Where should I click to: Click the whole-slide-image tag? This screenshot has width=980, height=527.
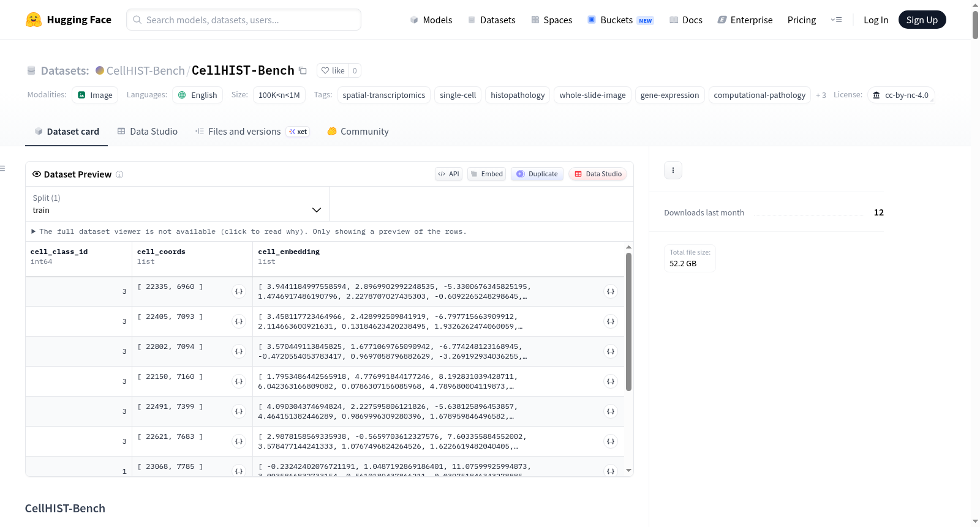click(592, 95)
